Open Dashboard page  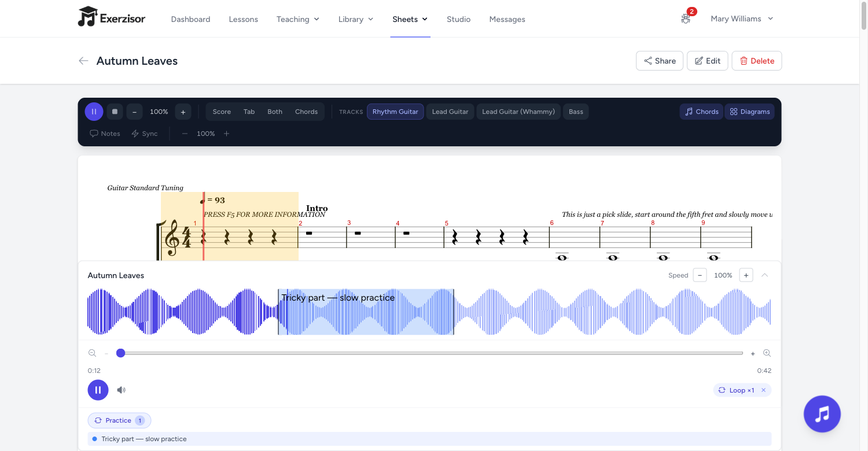pyautogui.click(x=190, y=19)
